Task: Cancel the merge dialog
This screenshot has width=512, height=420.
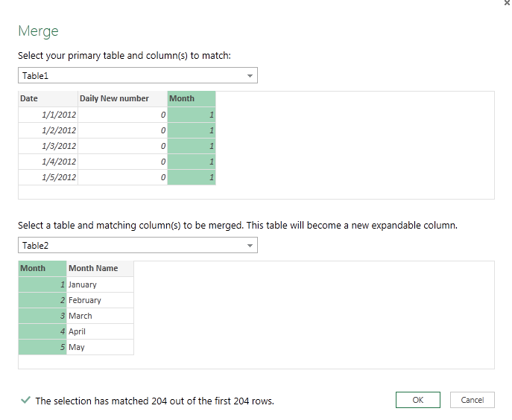Action: (x=473, y=400)
